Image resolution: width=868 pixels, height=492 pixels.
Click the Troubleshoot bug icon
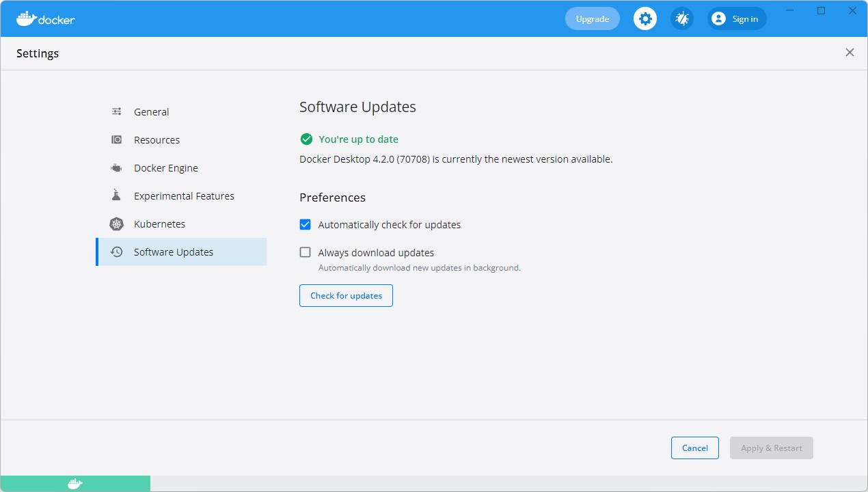tap(681, 18)
